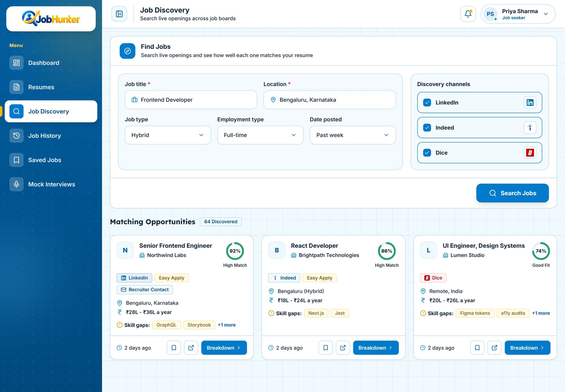Click the Recruiter Contact tag
The height and width of the screenshot is (392, 565).
(145, 290)
